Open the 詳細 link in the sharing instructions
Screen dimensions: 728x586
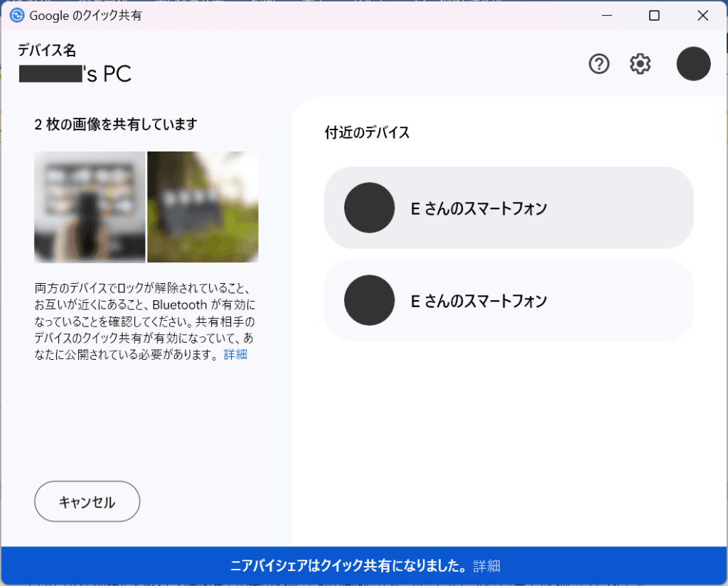point(235,354)
